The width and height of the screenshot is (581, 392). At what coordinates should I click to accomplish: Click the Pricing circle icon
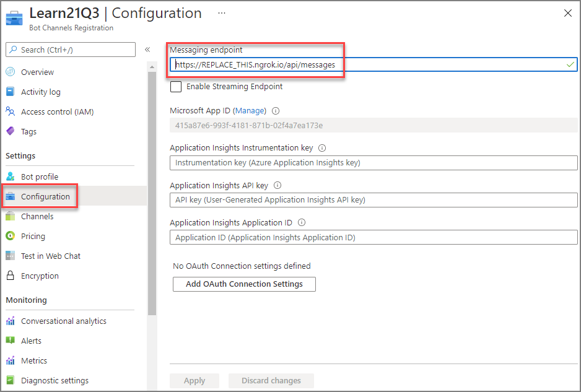11,236
